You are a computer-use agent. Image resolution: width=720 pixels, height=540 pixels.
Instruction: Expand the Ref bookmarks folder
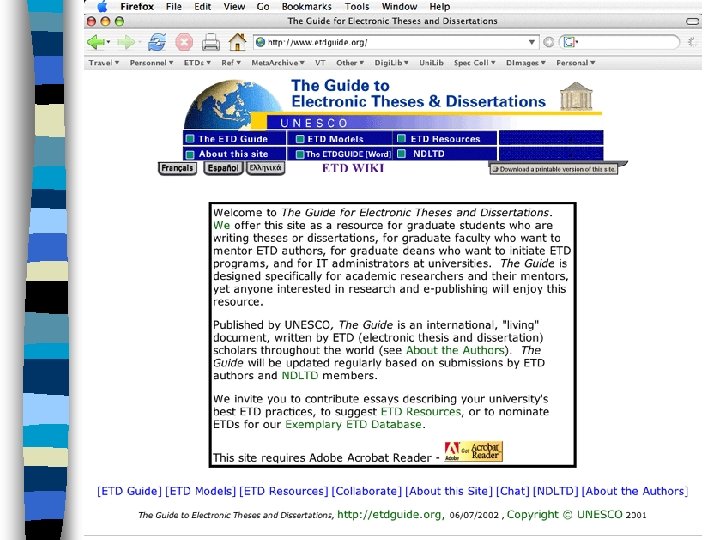click(x=231, y=62)
